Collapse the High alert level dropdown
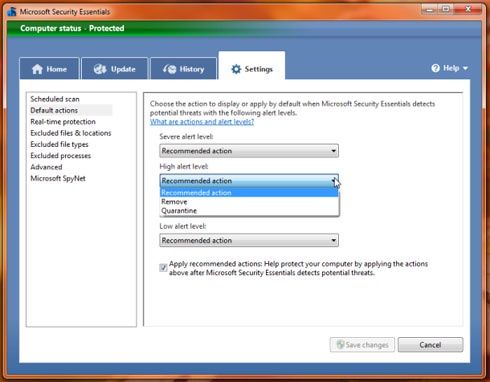This screenshot has height=382, width=490. click(x=249, y=181)
